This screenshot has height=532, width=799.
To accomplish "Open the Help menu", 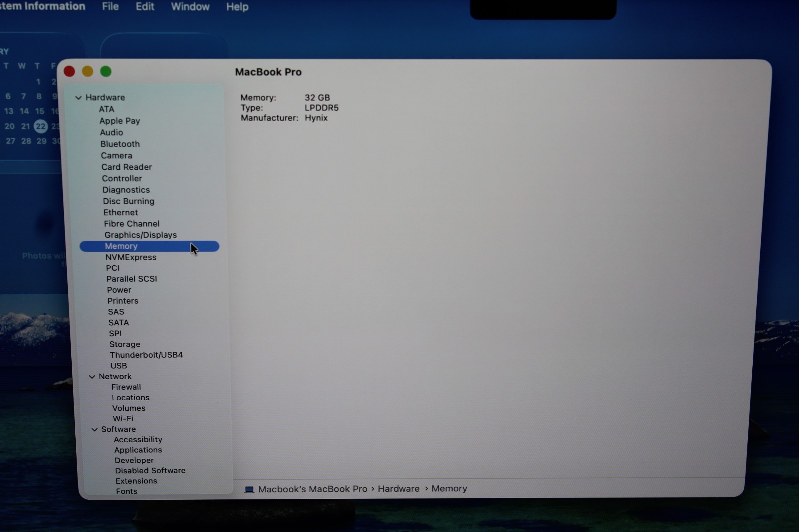I will pyautogui.click(x=237, y=7).
